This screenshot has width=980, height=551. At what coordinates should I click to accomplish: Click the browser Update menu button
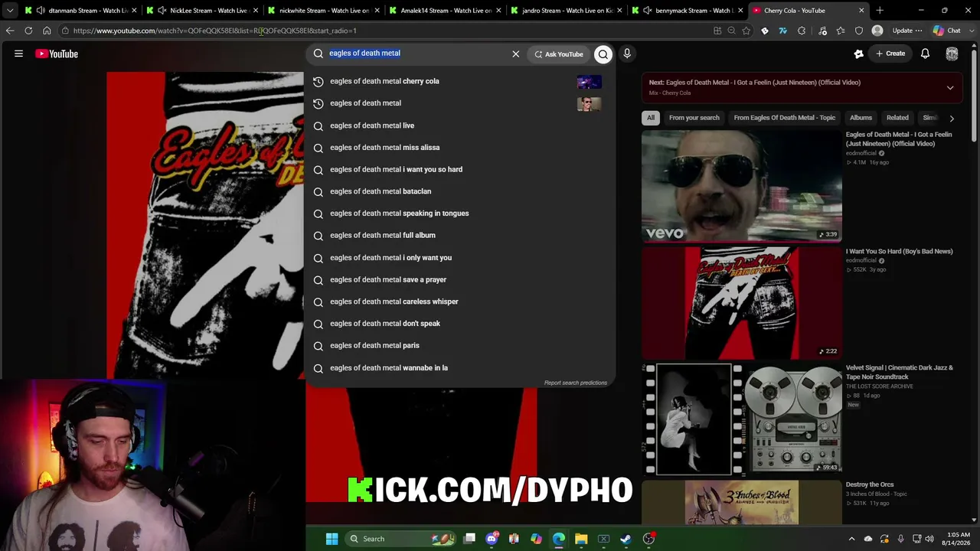coord(907,31)
